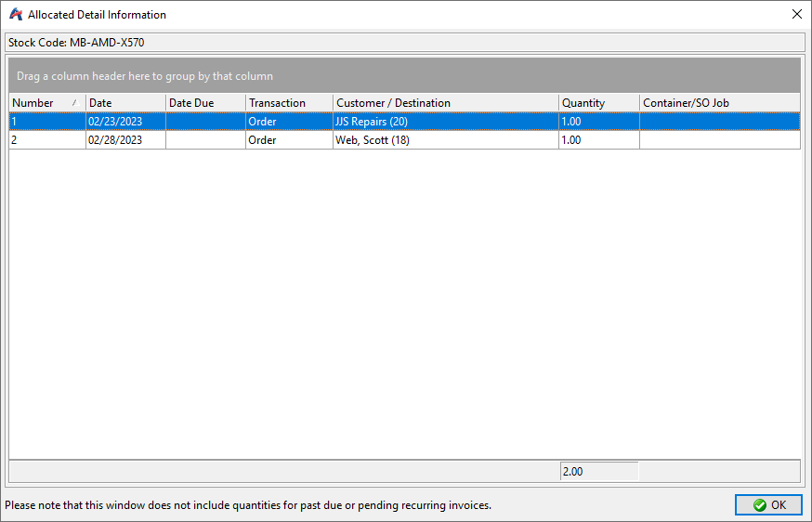Click the total quantity 2.00 field
This screenshot has height=522, width=812.
[x=597, y=472]
